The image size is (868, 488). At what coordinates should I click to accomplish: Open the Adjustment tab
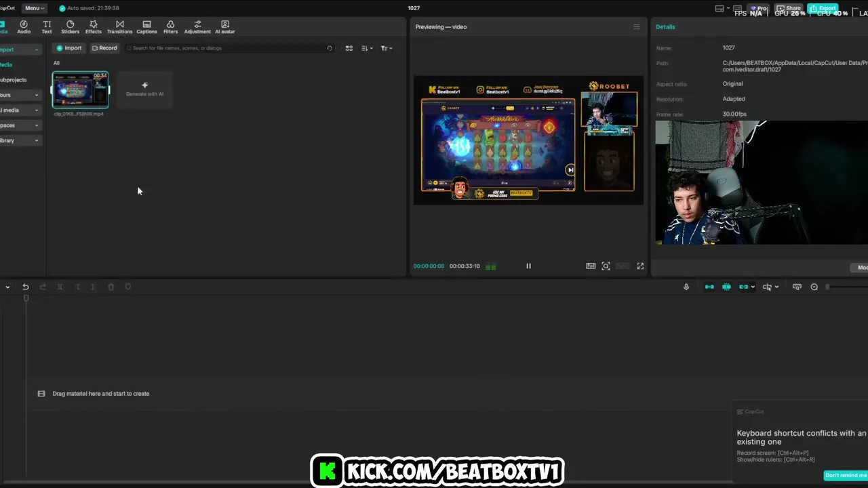pos(197,27)
